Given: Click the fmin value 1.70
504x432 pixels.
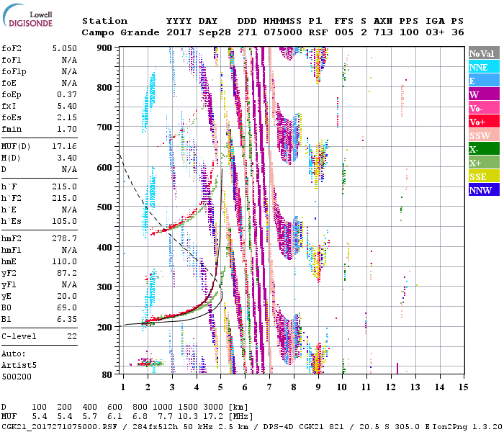Looking at the screenshot, I should click(67, 129).
